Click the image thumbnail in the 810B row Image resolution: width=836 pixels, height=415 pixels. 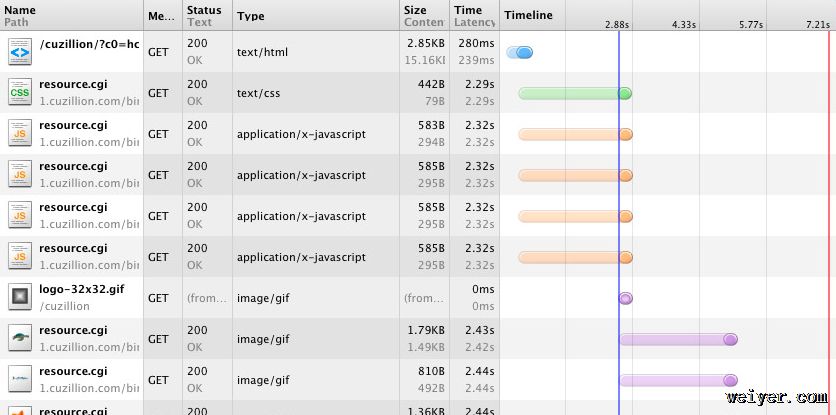(x=20, y=380)
